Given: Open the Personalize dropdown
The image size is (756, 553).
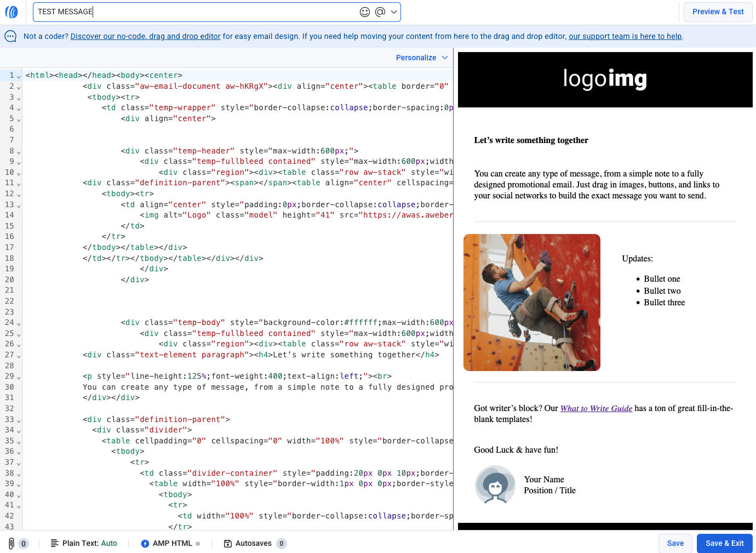Looking at the screenshot, I should click(x=421, y=58).
